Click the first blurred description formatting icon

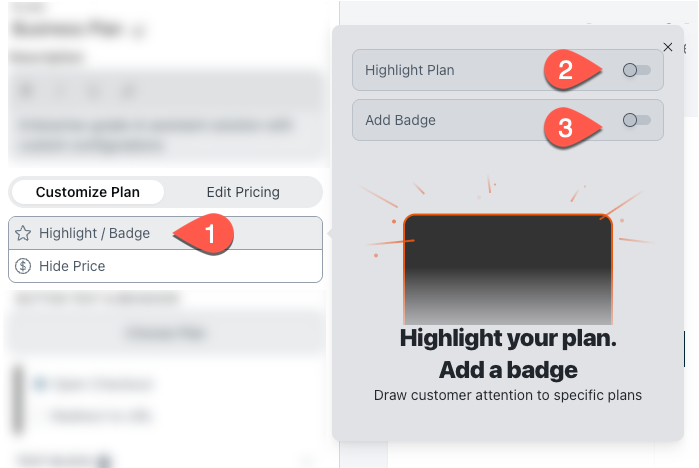pyautogui.click(x=27, y=92)
